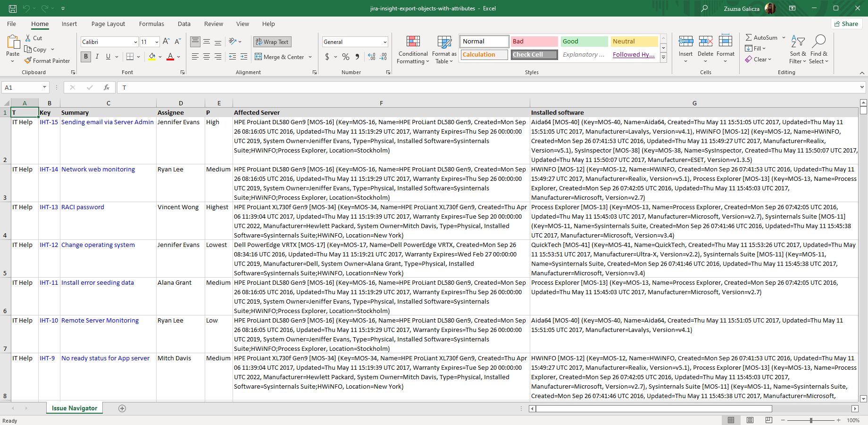Apply the Fill Color yellow swatch
868x425 pixels.
[152, 57]
